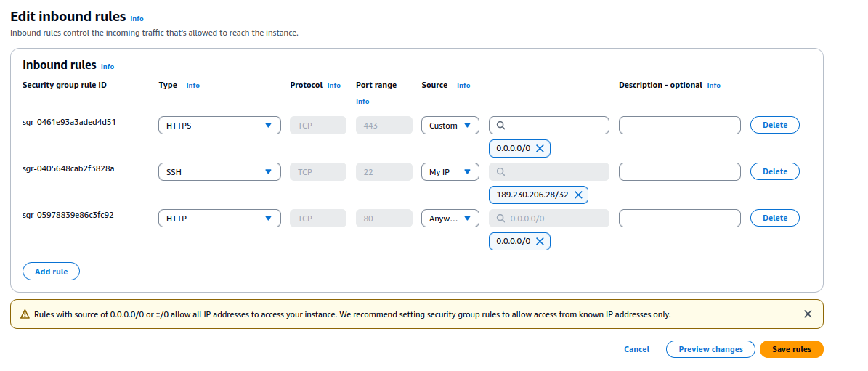Open the Type dropdown for SSH rule
868x371 pixels.
[x=219, y=172]
